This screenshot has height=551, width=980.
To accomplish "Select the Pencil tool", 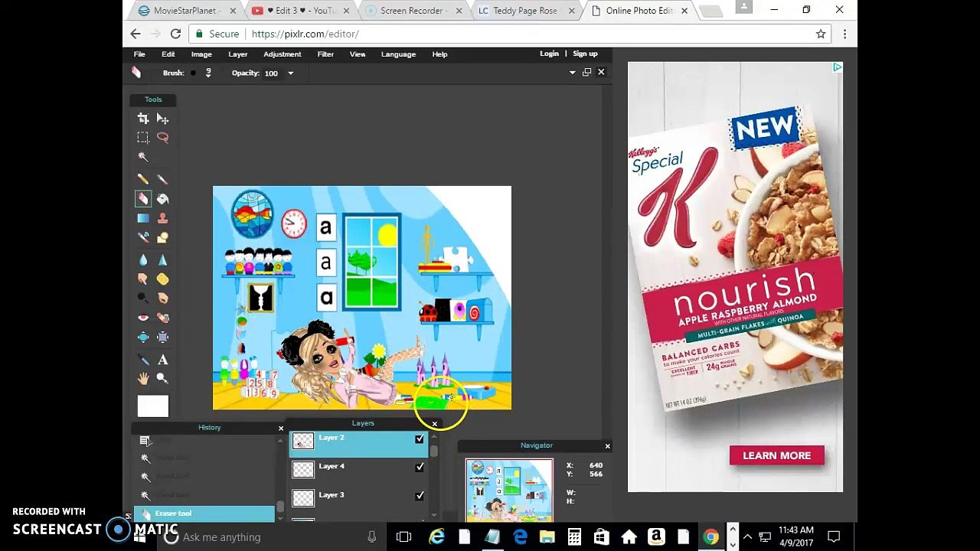I will (143, 179).
